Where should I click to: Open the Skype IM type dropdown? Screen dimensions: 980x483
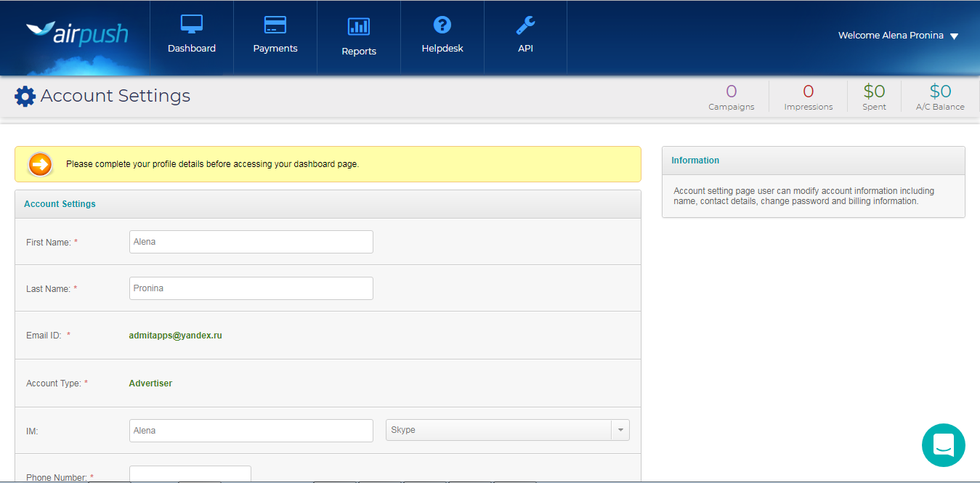point(498,430)
